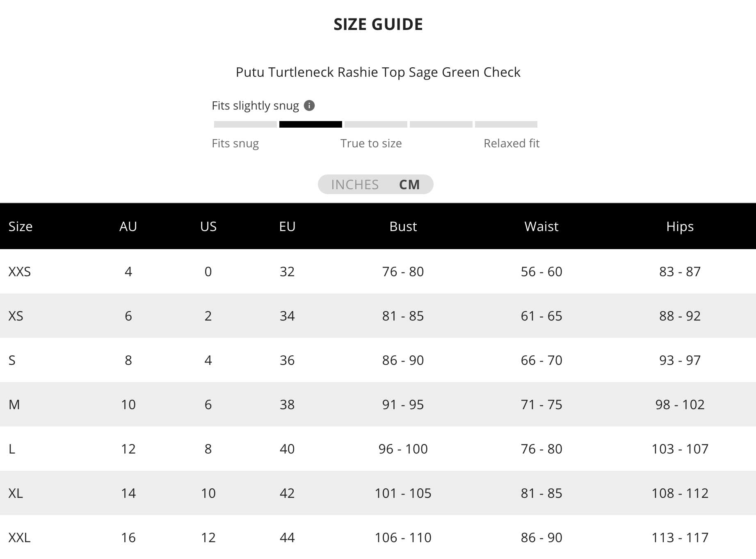Select the XXS size row label
The height and width of the screenshot is (559, 756).
click(20, 272)
